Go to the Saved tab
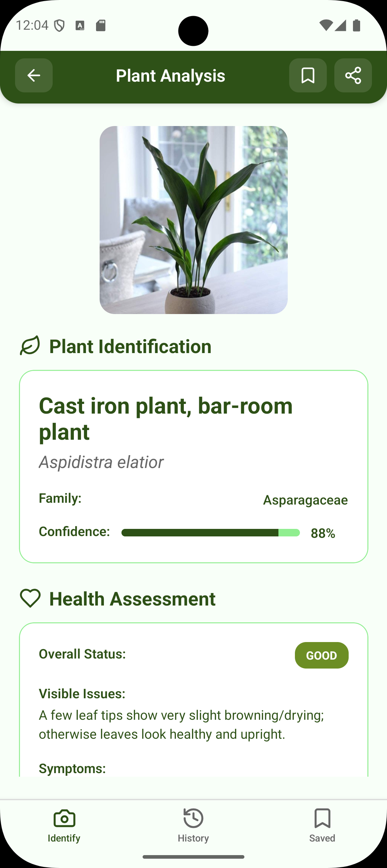The height and width of the screenshot is (868, 387). (x=322, y=825)
